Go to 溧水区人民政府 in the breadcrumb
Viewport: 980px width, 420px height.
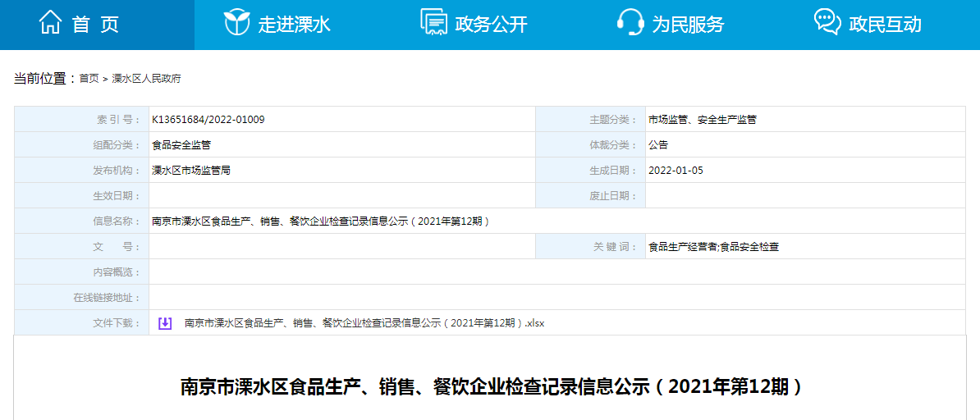pos(146,79)
